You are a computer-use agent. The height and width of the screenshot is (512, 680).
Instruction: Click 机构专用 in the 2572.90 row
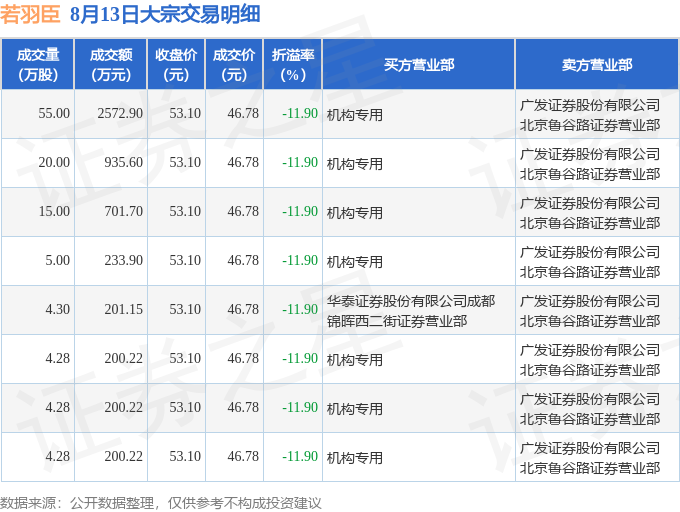pos(355,115)
